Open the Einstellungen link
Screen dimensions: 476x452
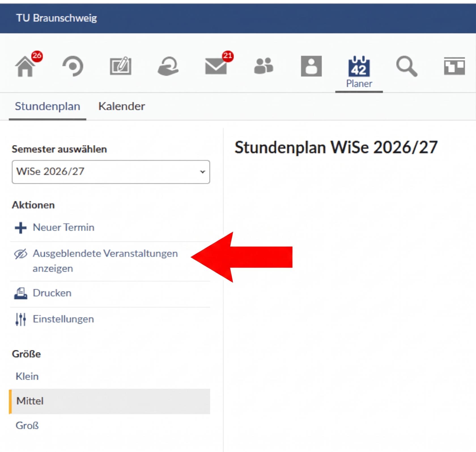coord(63,319)
